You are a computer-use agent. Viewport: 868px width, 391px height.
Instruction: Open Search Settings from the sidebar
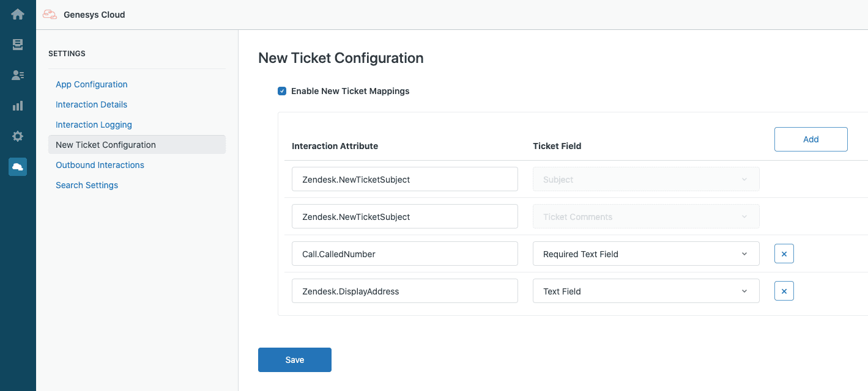click(x=86, y=185)
